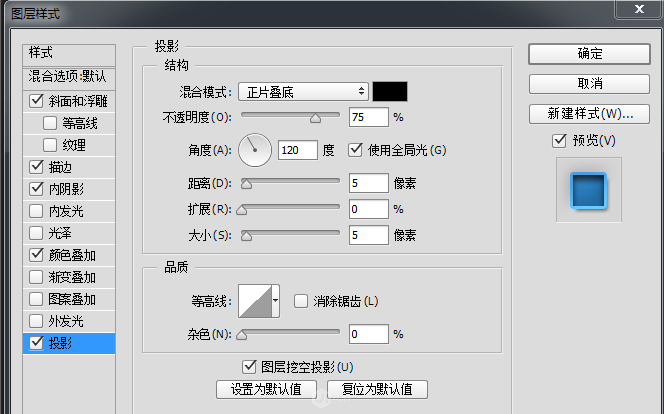Click 设置为默认值 button

tap(266, 389)
